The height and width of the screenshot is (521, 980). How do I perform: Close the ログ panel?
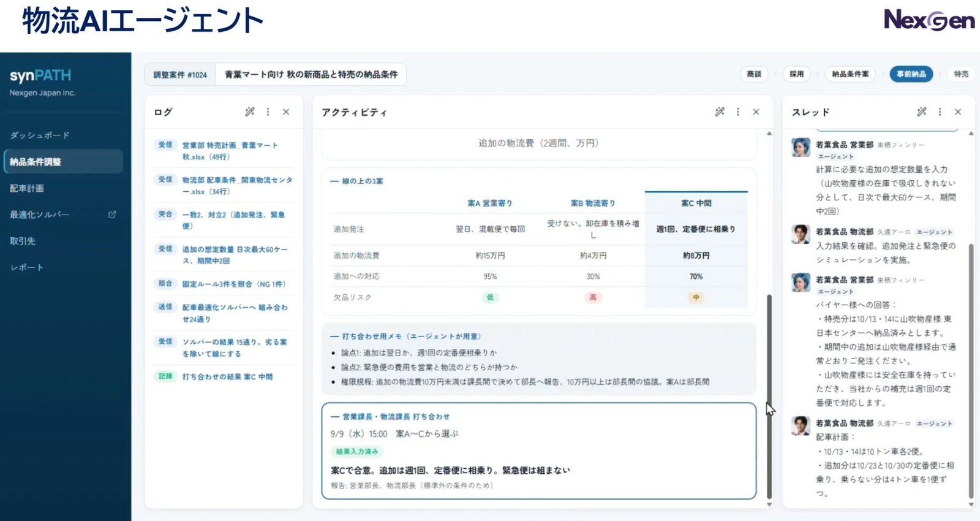(286, 112)
